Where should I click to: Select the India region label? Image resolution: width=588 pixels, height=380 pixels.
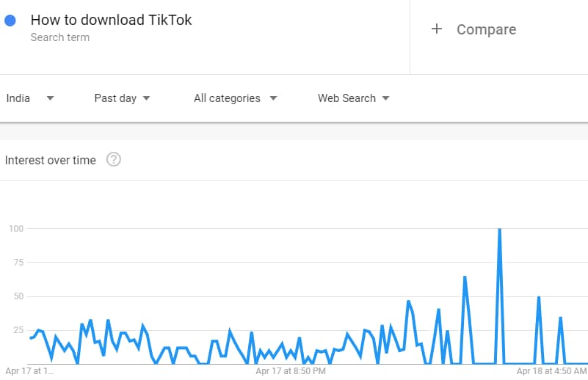point(18,98)
